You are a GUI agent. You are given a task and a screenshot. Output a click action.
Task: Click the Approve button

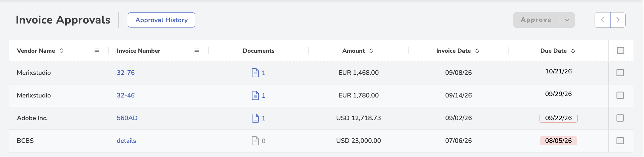tap(536, 20)
